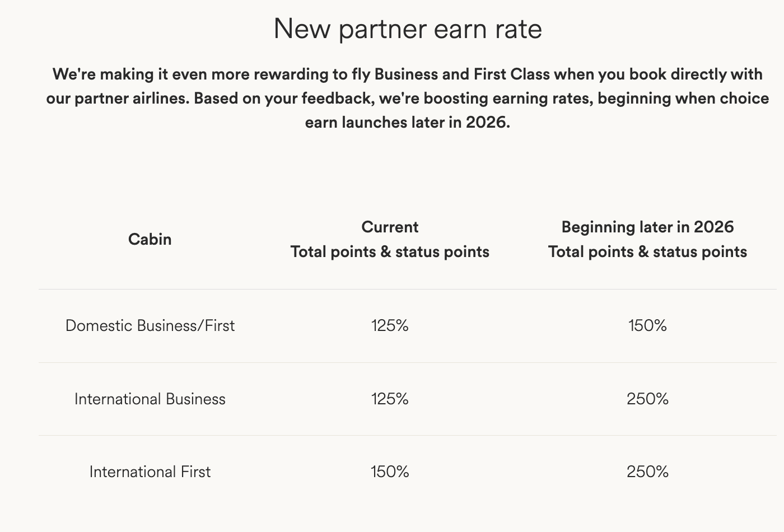
Task: Select the 250% future rate for International First
Action: coord(647,472)
